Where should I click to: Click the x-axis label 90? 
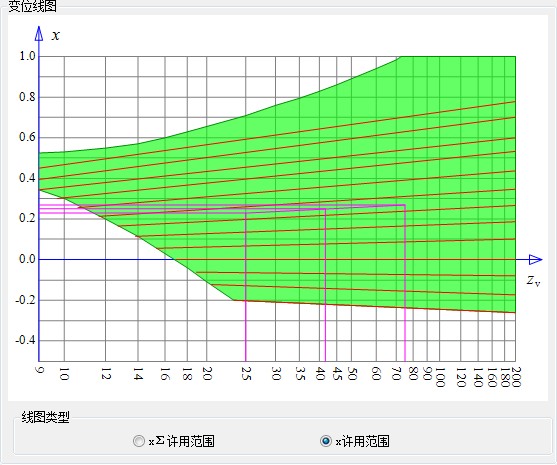click(x=427, y=373)
